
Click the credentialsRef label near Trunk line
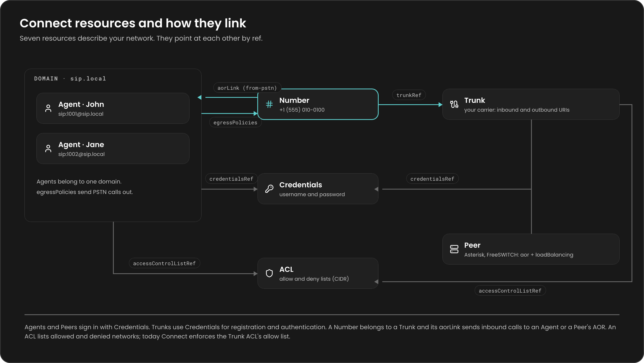[432, 179]
